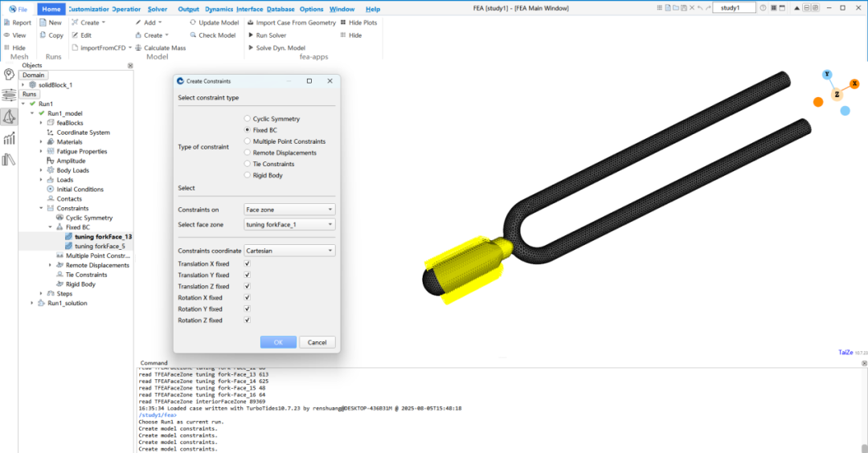This screenshot has width=868, height=453.
Task: Toggle the Translation X fixed checkbox
Action: (x=248, y=263)
